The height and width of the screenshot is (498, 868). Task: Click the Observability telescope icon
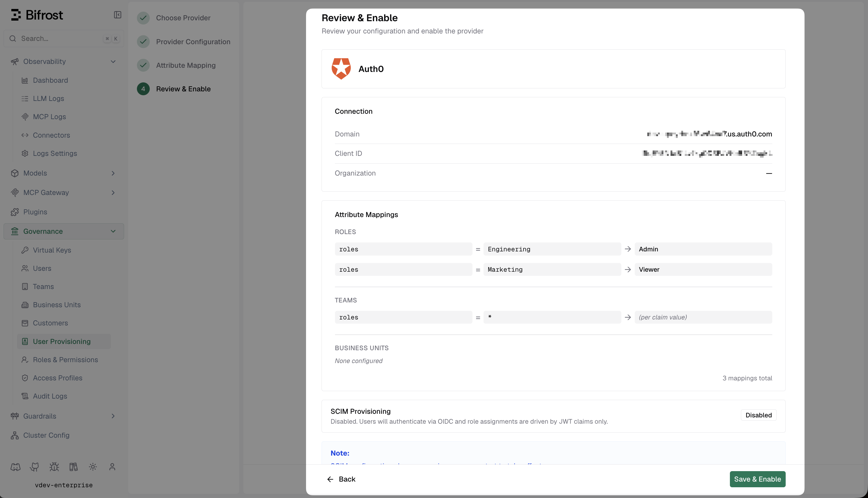click(x=15, y=62)
